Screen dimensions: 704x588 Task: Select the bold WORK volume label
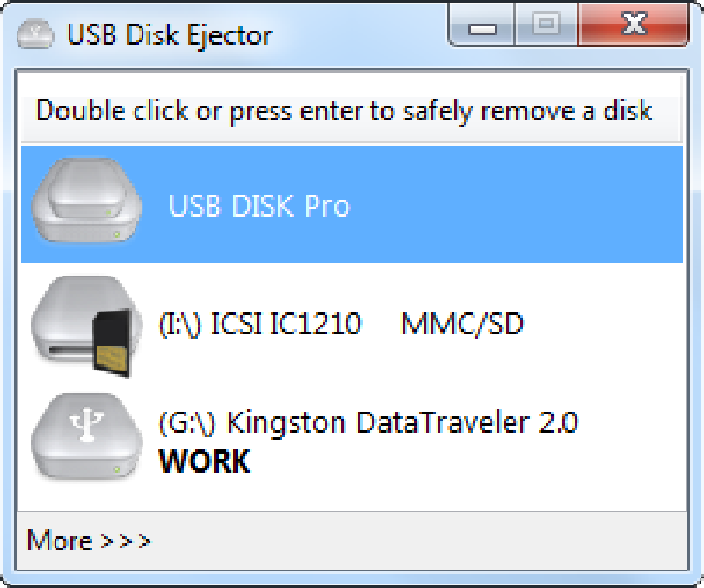[x=204, y=460]
